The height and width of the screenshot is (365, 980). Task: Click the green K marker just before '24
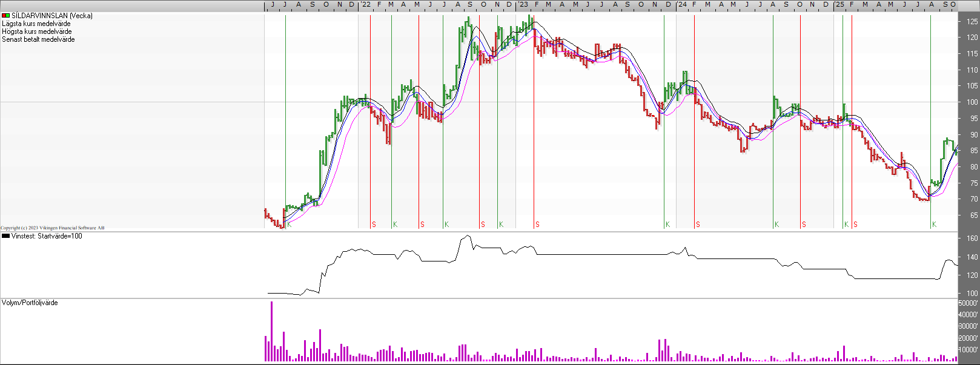[x=667, y=225]
